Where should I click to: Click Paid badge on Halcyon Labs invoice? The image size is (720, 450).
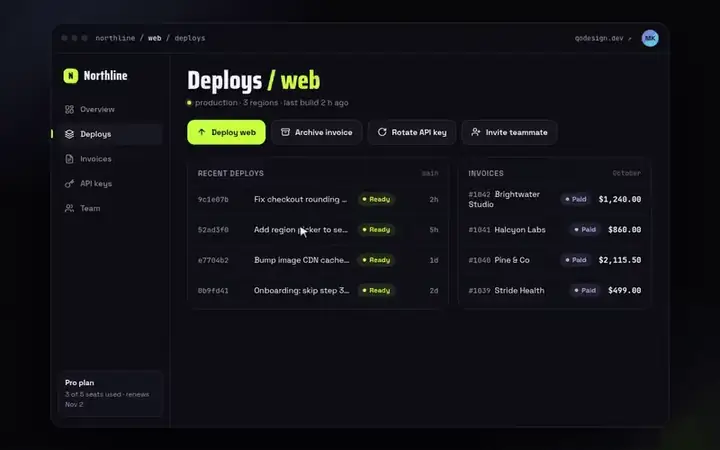coord(585,230)
